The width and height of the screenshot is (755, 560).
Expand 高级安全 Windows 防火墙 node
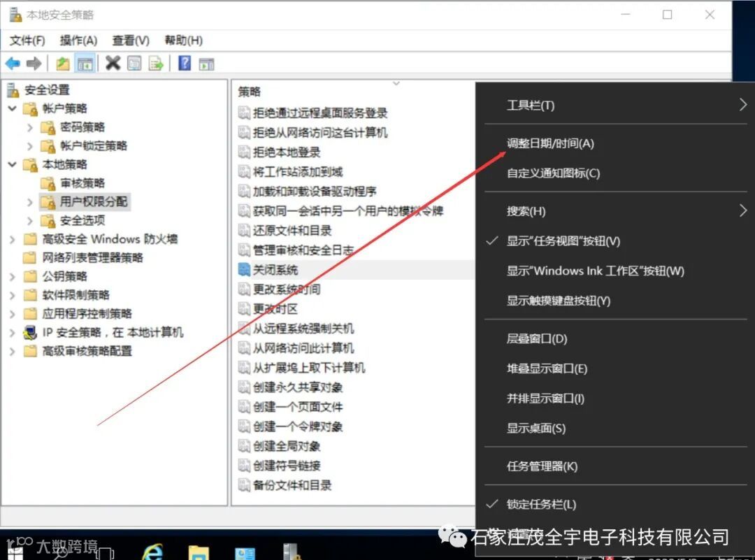click(13, 239)
